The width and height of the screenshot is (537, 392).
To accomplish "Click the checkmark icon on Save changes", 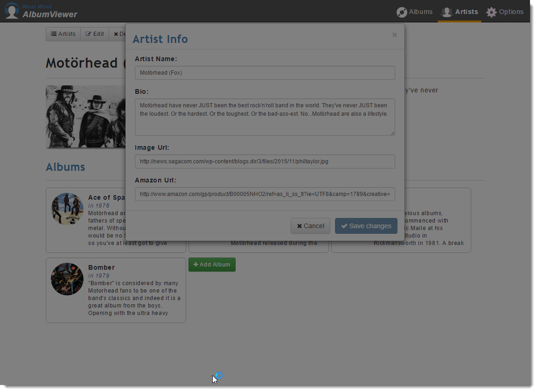I will [x=343, y=226].
